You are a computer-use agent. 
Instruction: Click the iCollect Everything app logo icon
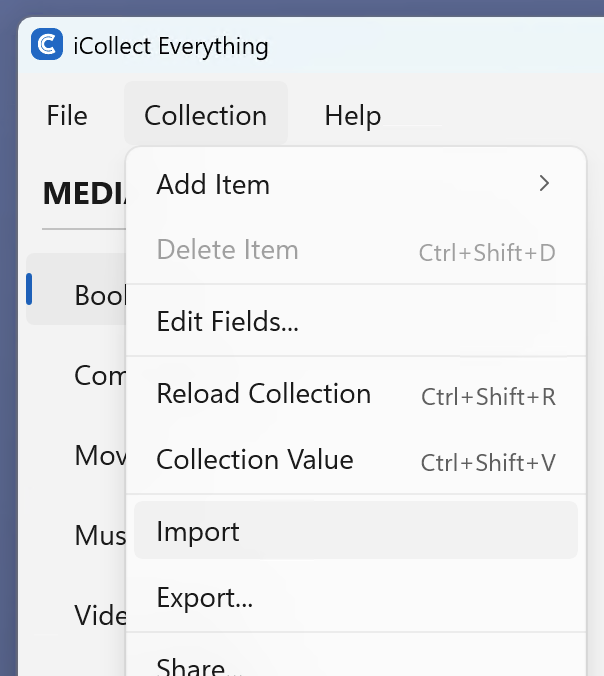[x=47, y=45]
